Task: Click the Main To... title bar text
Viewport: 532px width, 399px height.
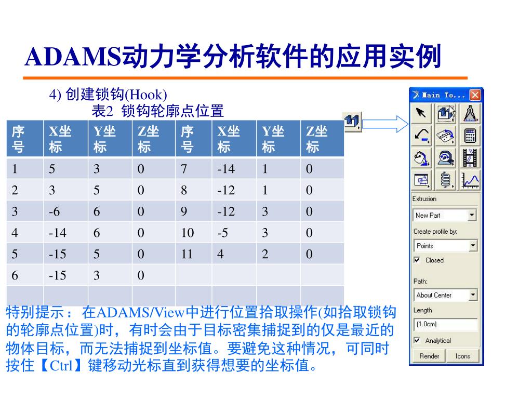Action: pos(443,96)
